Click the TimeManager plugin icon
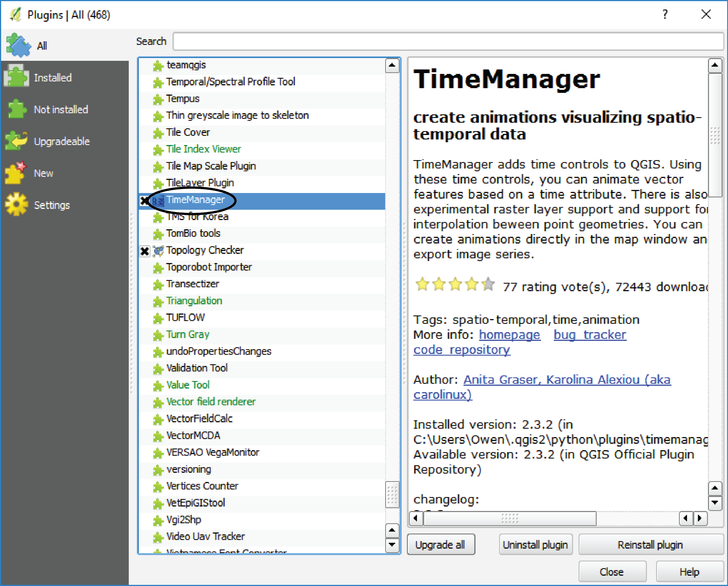Screen dimensions: 728x586 (158, 201)
